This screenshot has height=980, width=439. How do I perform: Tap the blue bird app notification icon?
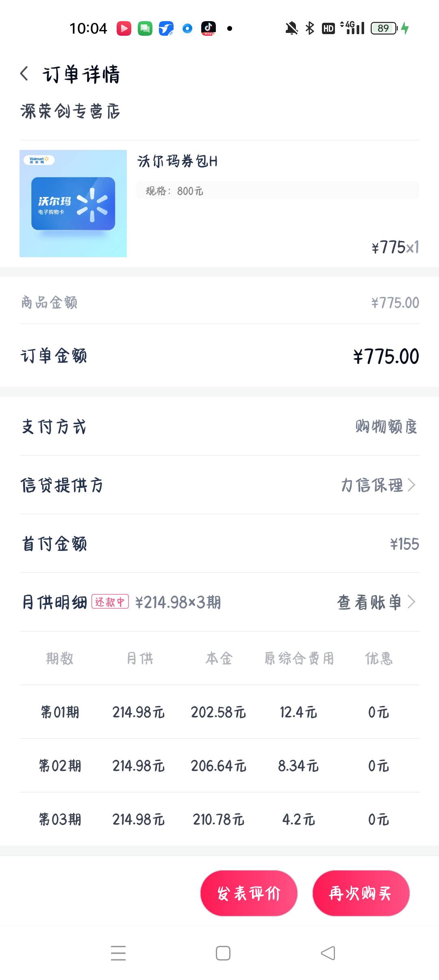(166, 28)
